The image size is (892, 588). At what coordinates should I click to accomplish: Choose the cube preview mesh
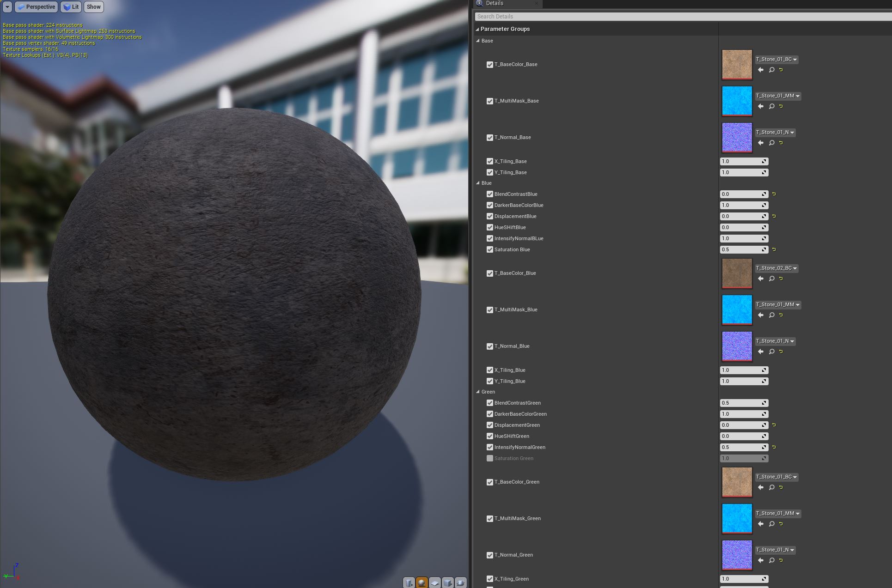[x=447, y=583]
